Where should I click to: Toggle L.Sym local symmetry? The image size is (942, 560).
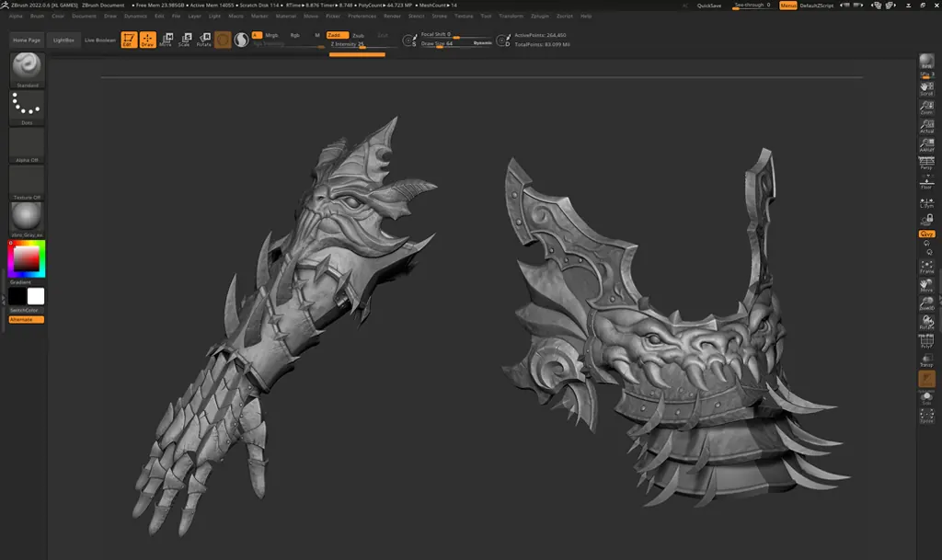[926, 203]
